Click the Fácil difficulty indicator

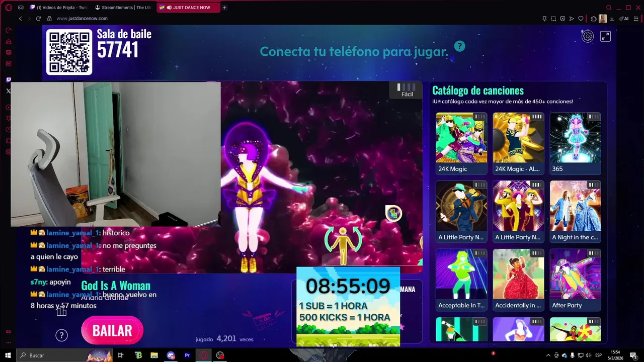[x=407, y=90]
